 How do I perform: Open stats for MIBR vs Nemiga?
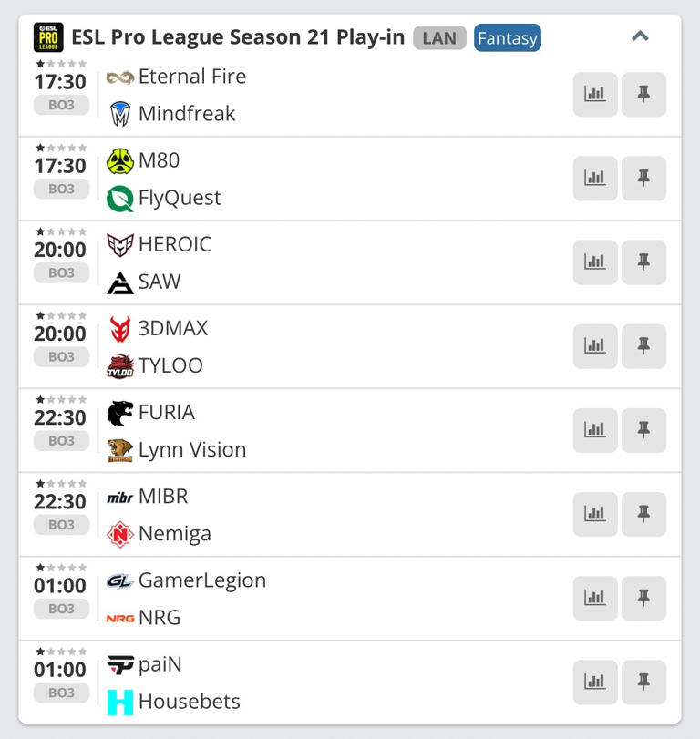594,515
